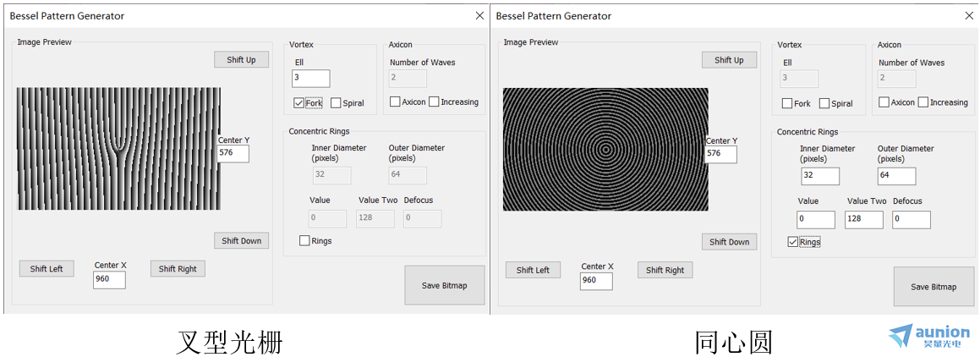This screenshot has width=980, height=357.
Task: Click Shift Right in right window
Action: pyautogui.click(x=665, y=270)
